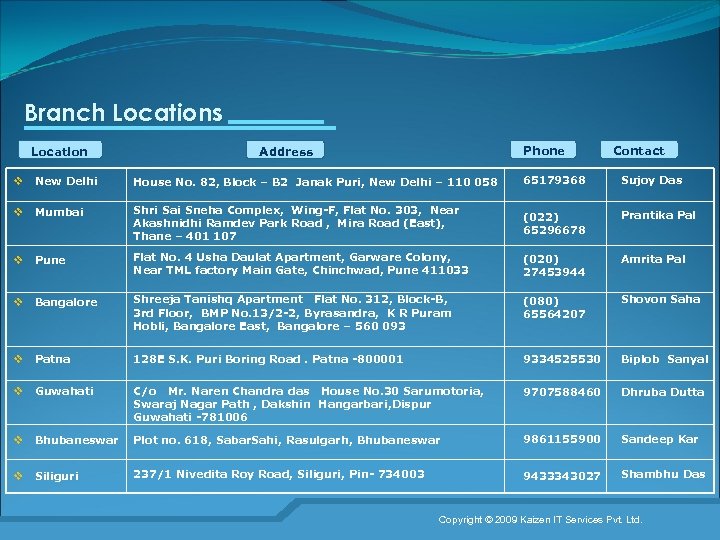This screenshot has width=720, height=540.
Task: Click the S.K. Puri Boring Road address
Action: tap(268, 359)
